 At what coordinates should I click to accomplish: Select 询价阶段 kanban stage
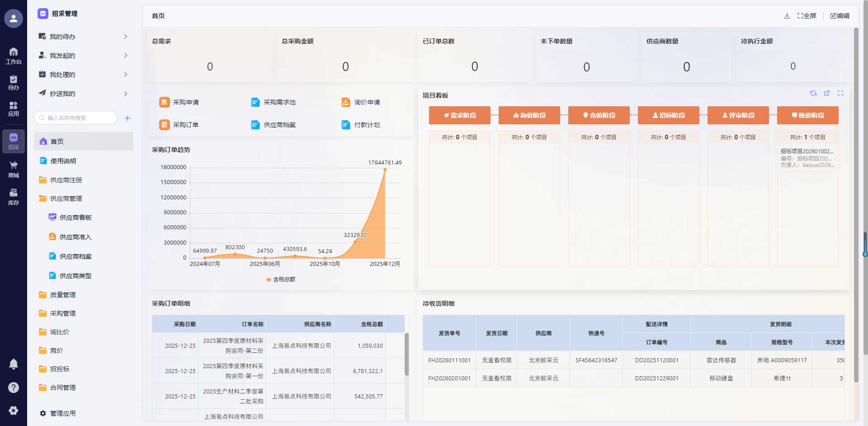click(x=529, y=115)
